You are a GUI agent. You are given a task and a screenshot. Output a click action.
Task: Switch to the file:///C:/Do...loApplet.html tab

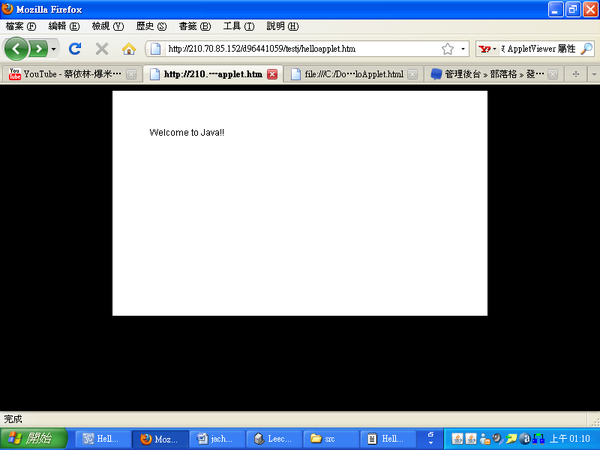pos(354,74)
